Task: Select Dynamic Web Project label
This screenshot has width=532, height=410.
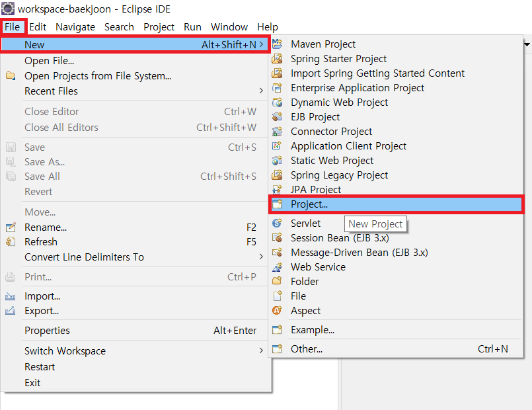Action: coord(339,102)
